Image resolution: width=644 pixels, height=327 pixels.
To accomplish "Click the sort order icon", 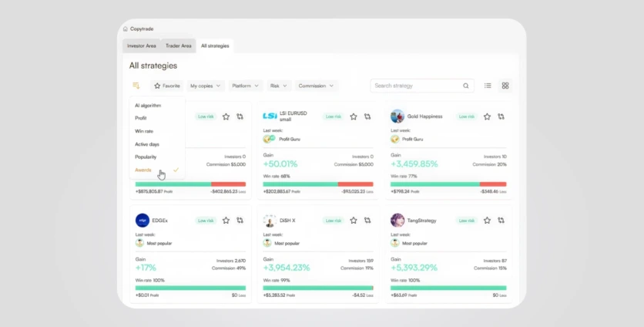I will (136, 86).
